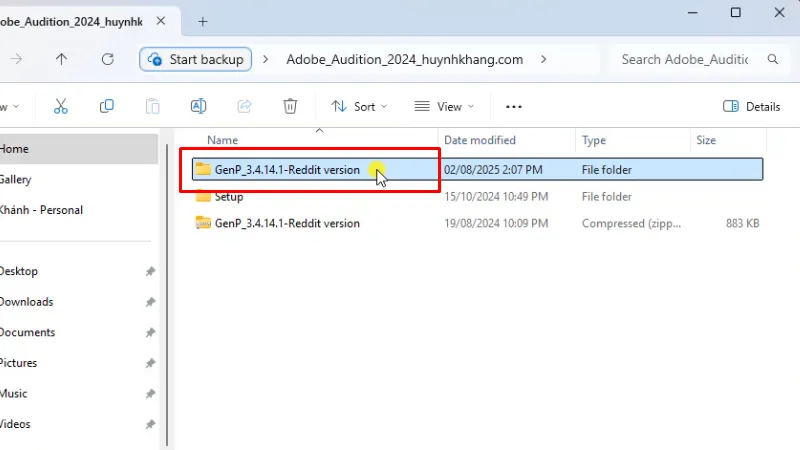
Task: Toggle the Details pane
Action: click(x=751, y=106)
